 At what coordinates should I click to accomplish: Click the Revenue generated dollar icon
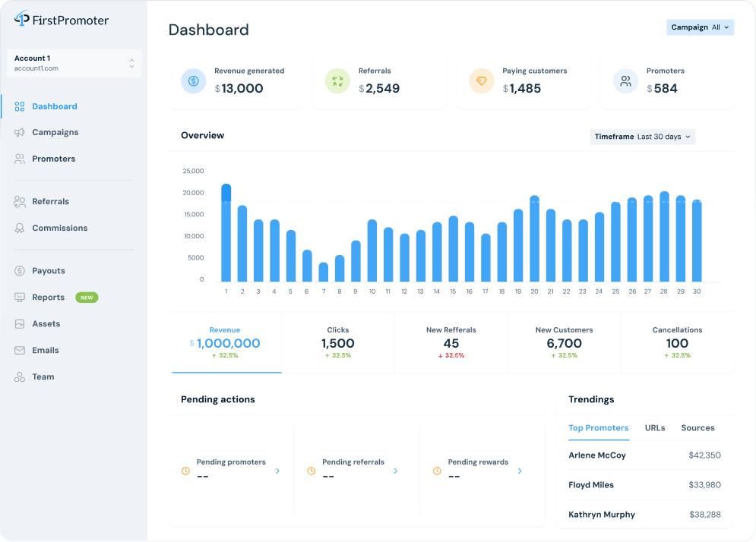point(193,81)
